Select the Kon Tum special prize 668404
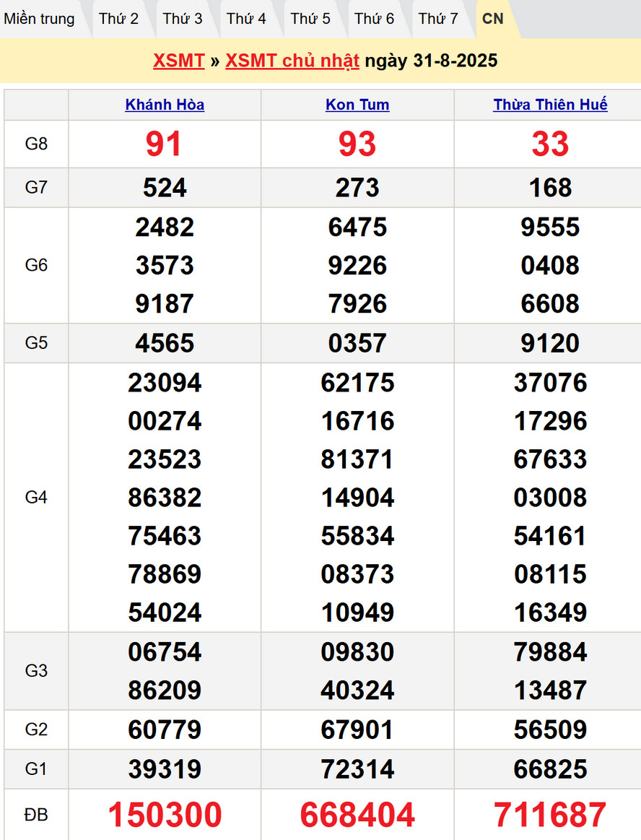This screenshot has width=641, height=840. 357,815
